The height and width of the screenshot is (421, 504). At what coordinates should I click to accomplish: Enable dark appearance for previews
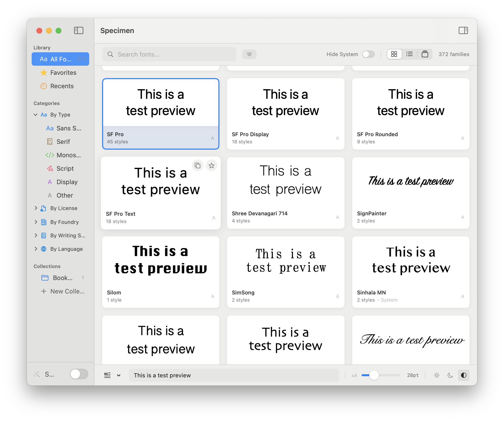pos(450,375)
